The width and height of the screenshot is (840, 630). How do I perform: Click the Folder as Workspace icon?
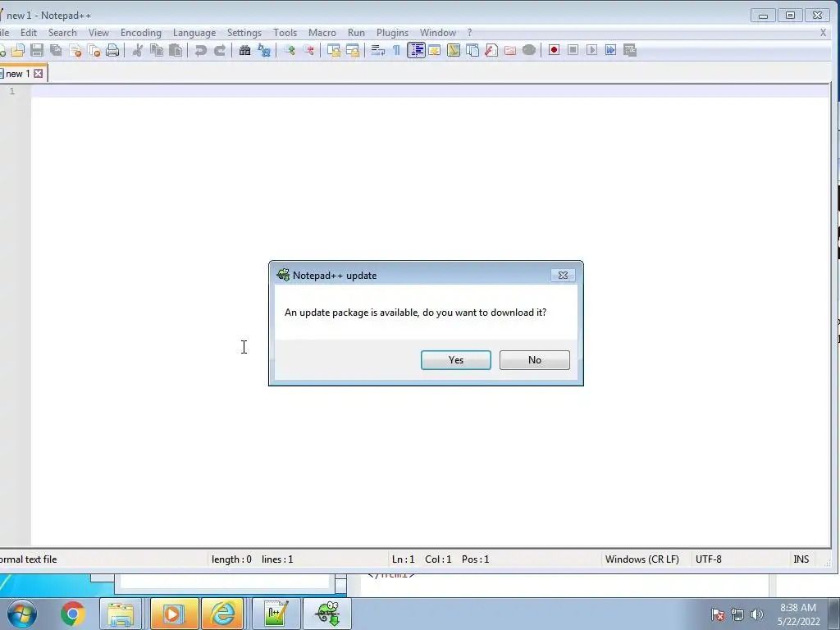pos(510,50)
